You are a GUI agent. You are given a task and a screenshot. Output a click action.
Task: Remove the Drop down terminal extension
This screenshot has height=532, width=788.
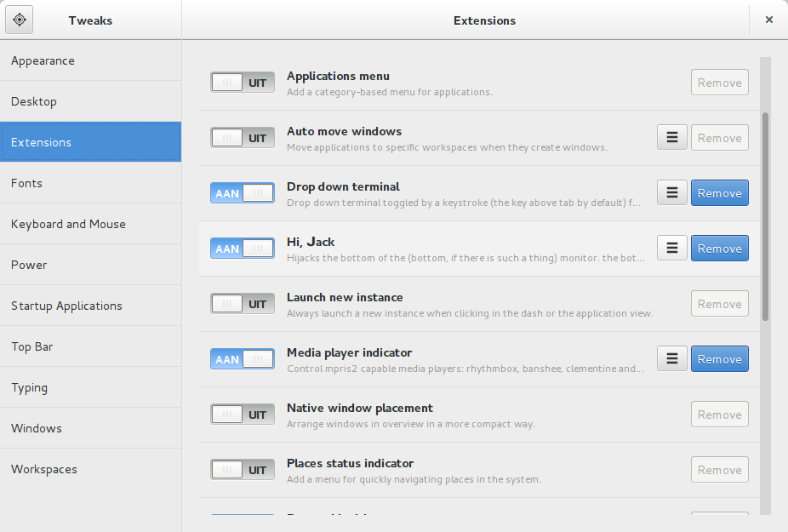[x=719, y=193]
